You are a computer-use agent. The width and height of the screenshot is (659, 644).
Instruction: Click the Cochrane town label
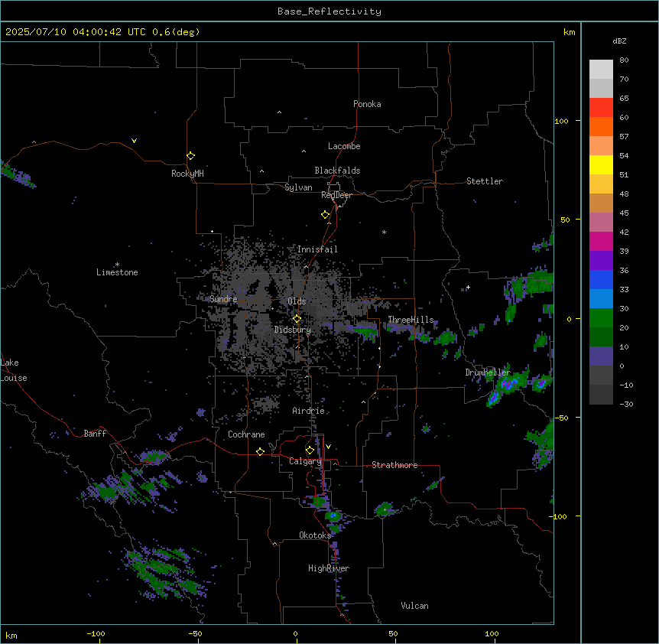pyautogui.click(x=246, y=434)
